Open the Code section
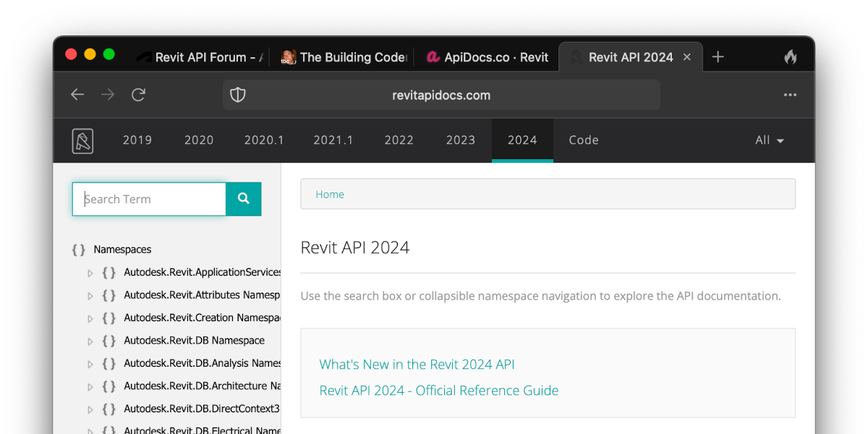Viewport: 868px width, 434px height. tap(583, 140)
